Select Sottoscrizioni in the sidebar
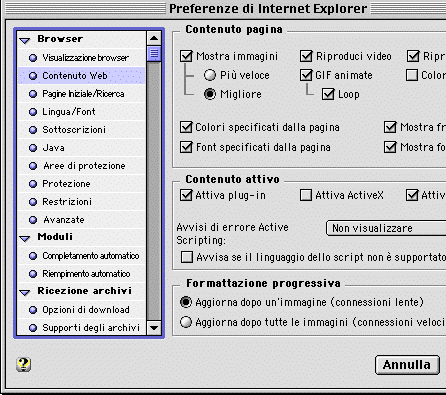The height and width of the screenshot is (395, 446). 82,130
